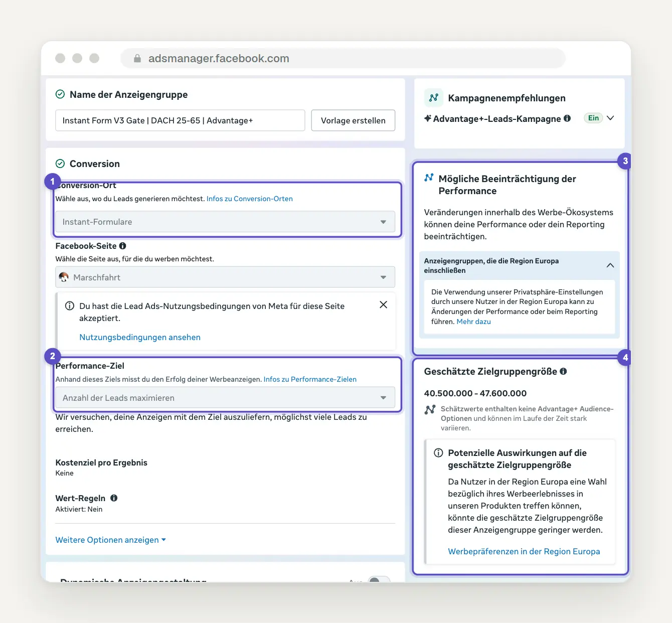This screenshot has height=623, width=672.
Task: Click the 'Aktiviert: Nein' text
Action: pos(79,509)
